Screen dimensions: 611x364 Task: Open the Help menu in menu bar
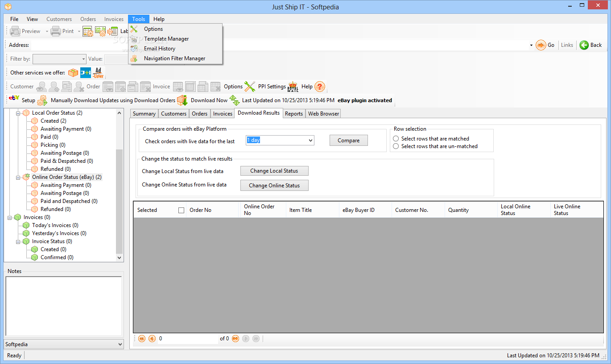[159, 19]
